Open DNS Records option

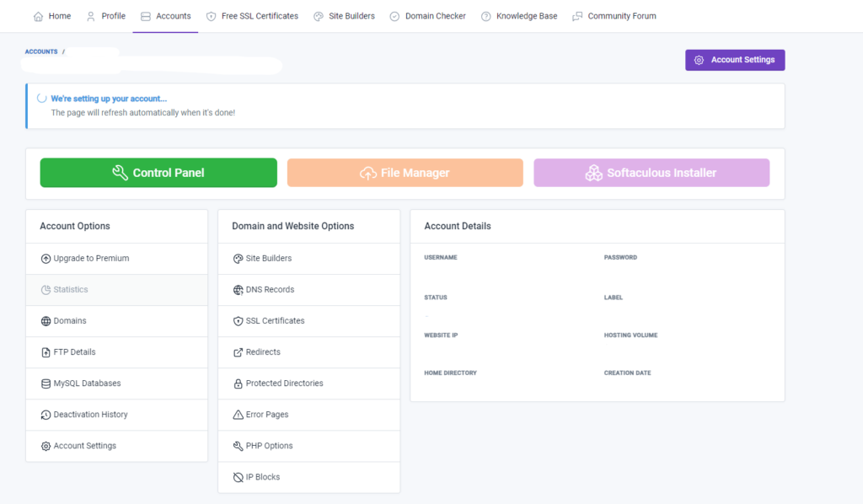308,290
